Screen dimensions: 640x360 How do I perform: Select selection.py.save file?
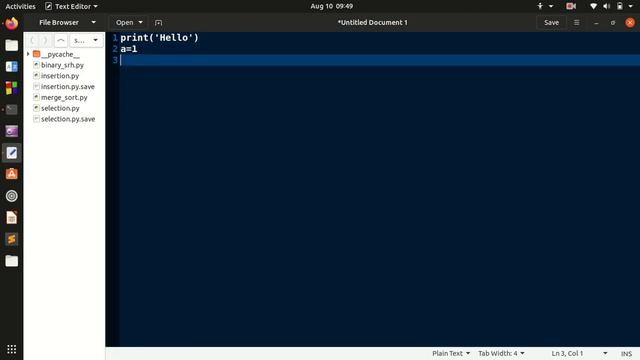pyautogui.click(x=68, y=119)
